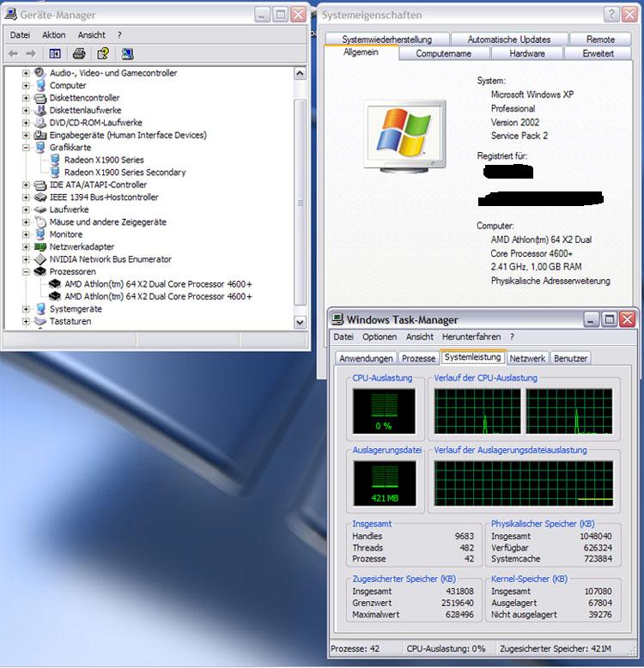Select the Monitore icon
Image resolution: width=644 pixels, height=668 pixels.
point(40,234)
